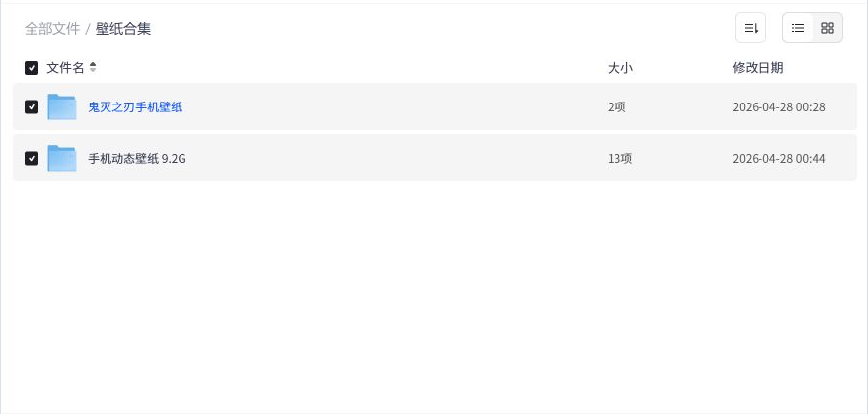The width and height of the screenshot is (868, 414).
Task: Click the 大小 column header
Action: pyautogui.click(x=620, y=68)
